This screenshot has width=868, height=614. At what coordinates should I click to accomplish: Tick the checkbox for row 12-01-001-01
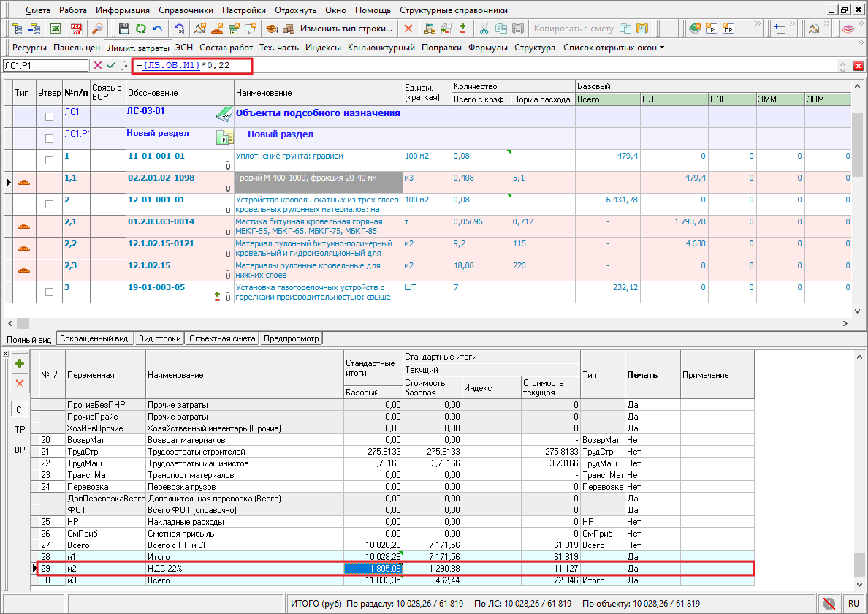coord(50,204)
